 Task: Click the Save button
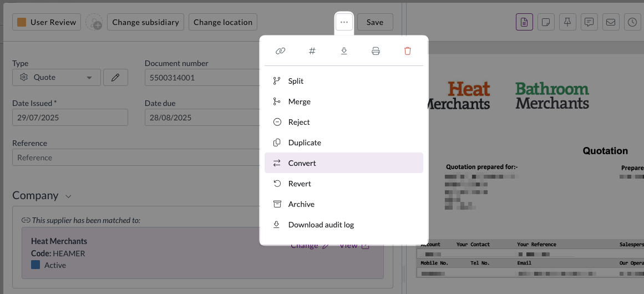tap(375, 22)
